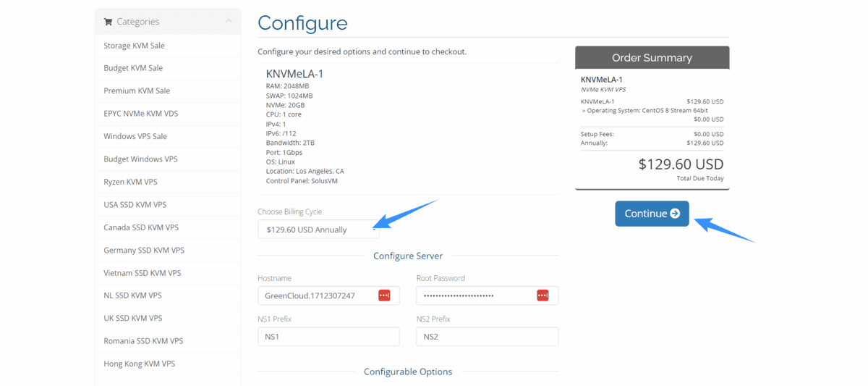Viewport: 868px width, 386px height.
Task: Click the Configure page heading
Action: coord(302,22)
